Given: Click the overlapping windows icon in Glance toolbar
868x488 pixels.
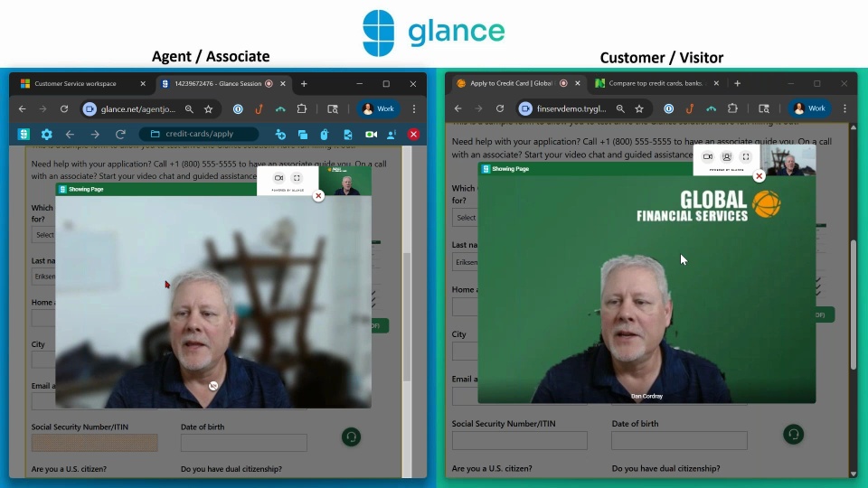Looking at the screenshot, I should pyautogui.click(x=302, y=134).
